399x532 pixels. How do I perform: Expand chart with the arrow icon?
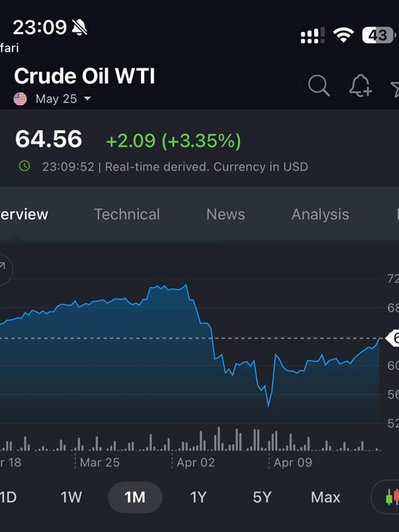[4, 269]
